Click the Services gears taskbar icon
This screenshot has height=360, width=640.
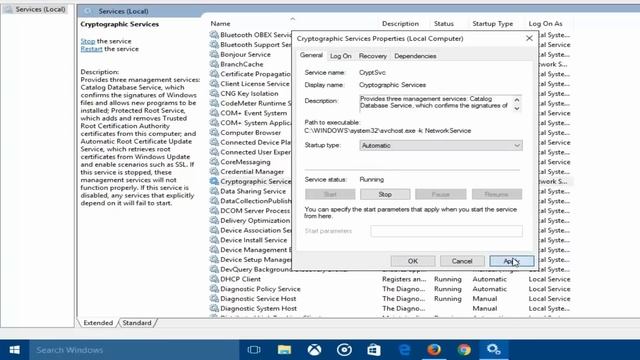click(x=494, y=350)
